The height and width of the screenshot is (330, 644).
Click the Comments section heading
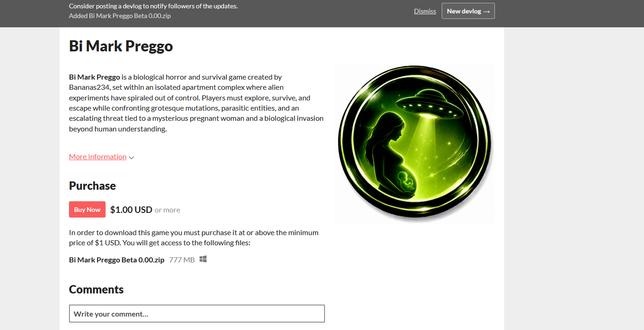point(96,289)
